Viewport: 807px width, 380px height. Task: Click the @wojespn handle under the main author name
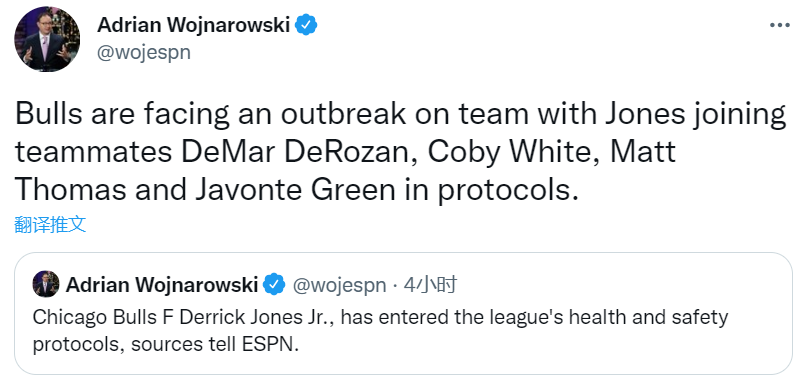pyautogui.click(x=144, y=52)
